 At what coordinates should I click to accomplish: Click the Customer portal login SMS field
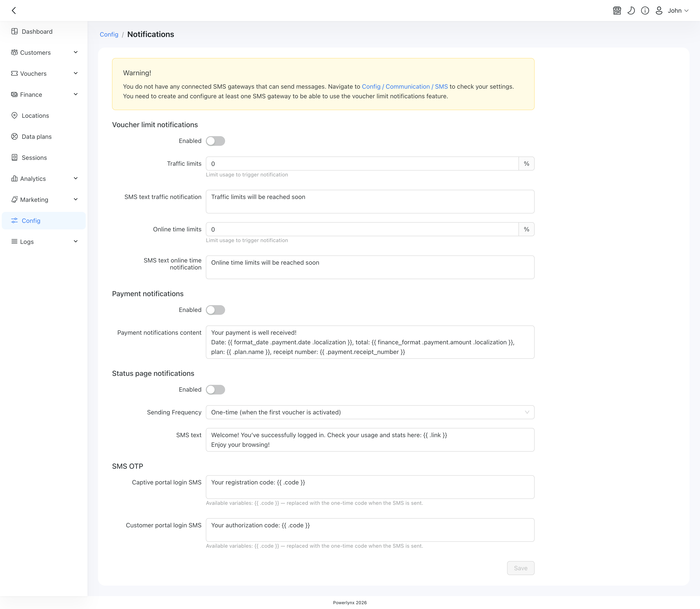point(370,530)
